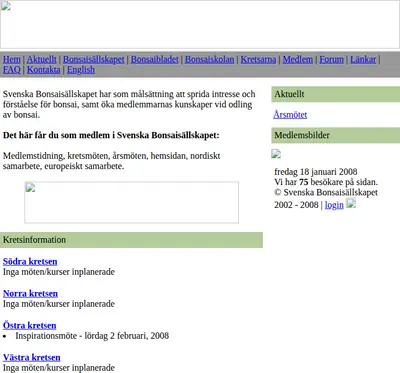Open the Västra kretsen link
Image resolution: width=400 pixels, height=373 pixels.
pos(32,357)
